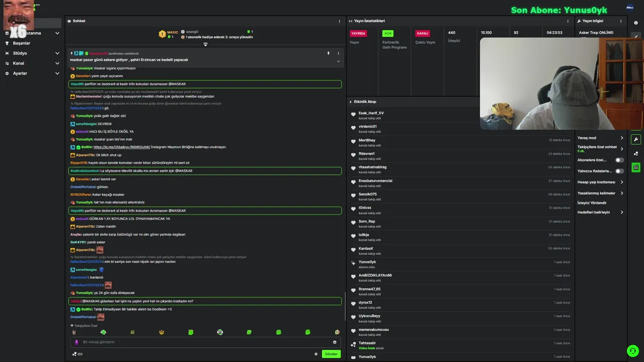Click the green clapperboard icon in right toolbar
This screenshot has width=644, height=362.
pyautogui.click(x=636, y=167)
